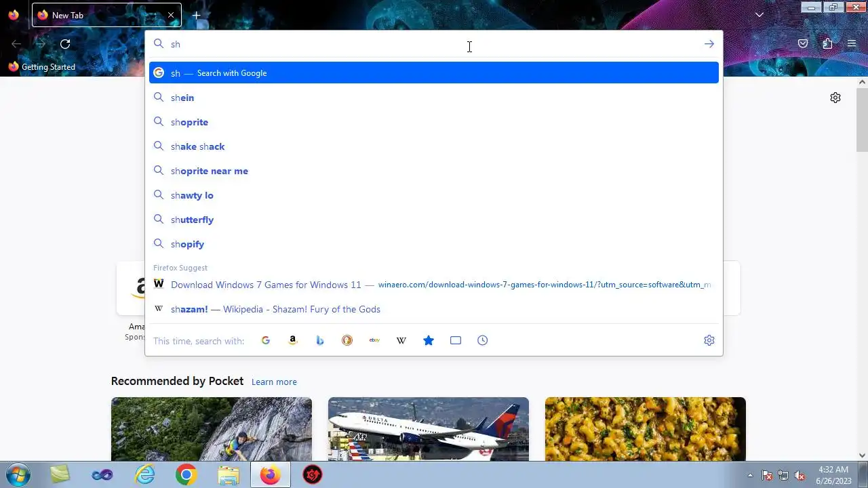This screenshot has height=488, width=868.
Task: Click the Go arrow in the address bar
Action: click(x=709, y=44)
